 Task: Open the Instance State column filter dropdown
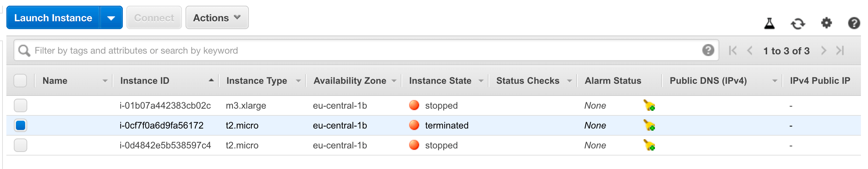coord(481,81)
